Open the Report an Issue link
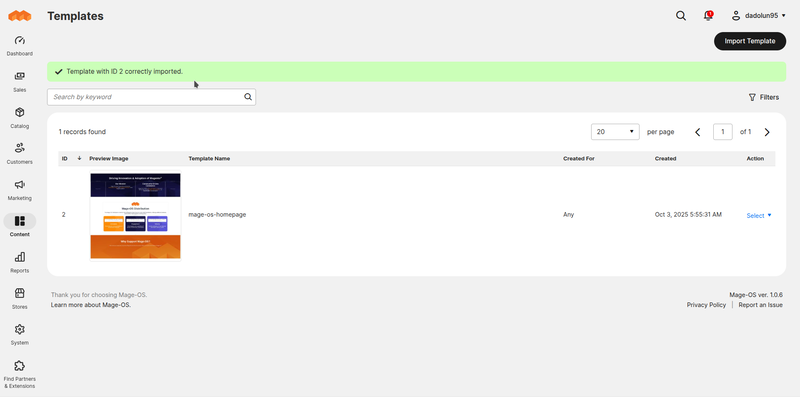Image resolution: width=800 pixels, height=397 pixels. (x=760, y=305)
